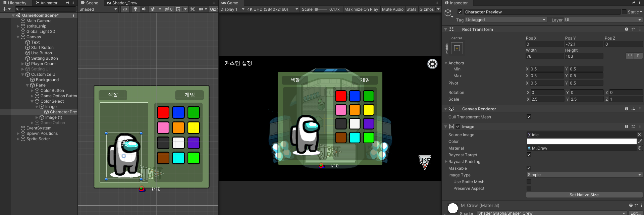Click eyedropper next to Color field
Image resolution: width=644 pixels, height=215 pixels.
pos(640,141)
